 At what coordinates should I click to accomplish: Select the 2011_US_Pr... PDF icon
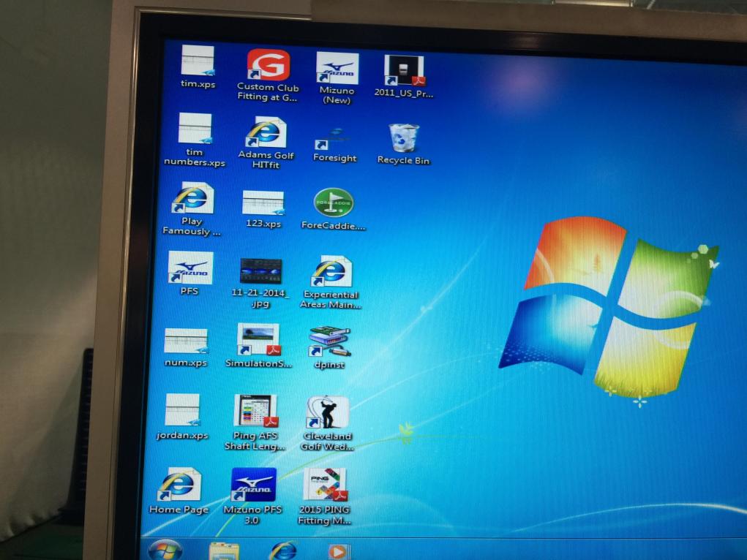(405, 70)
